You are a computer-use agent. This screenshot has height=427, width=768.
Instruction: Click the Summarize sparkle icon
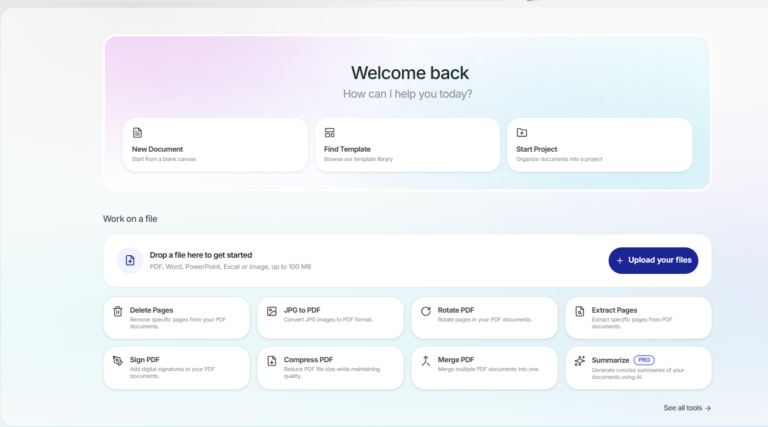coord(579,361)
